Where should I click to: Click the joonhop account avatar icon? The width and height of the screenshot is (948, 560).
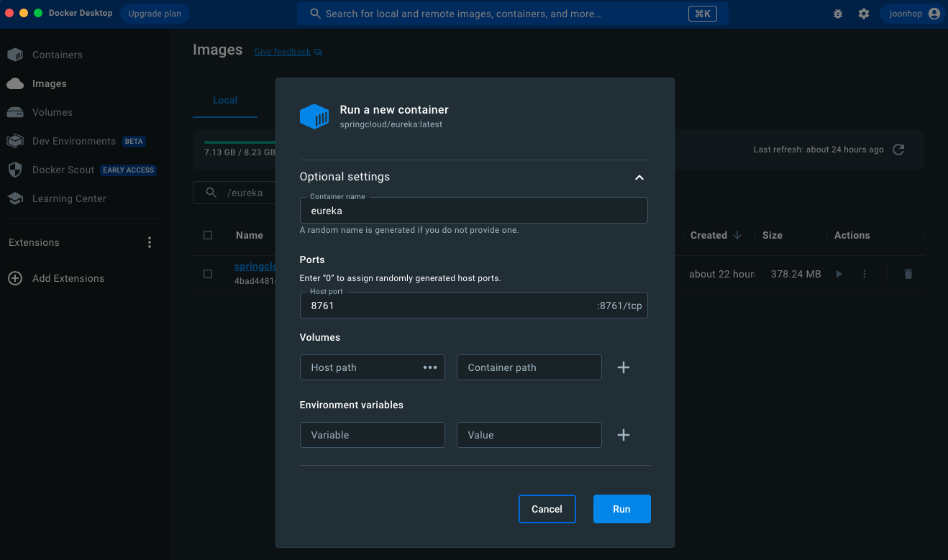(934, 14)
